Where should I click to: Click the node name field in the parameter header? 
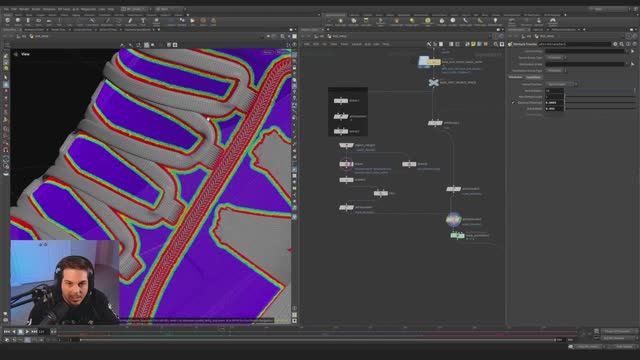[x=574, y=44]
